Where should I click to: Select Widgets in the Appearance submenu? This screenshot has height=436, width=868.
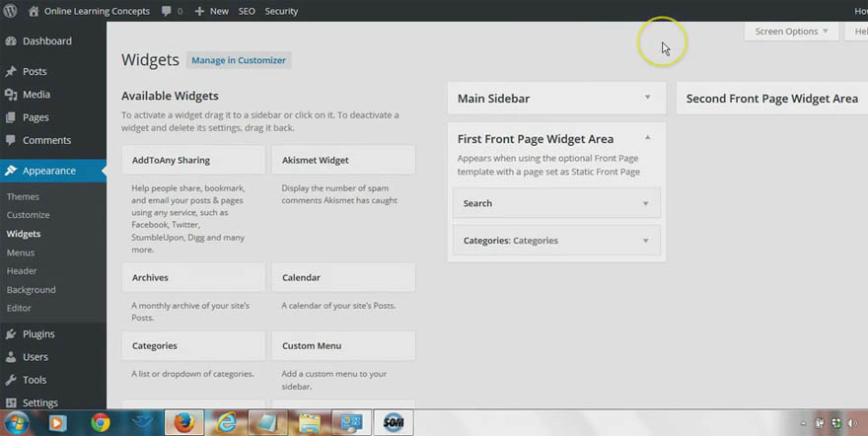[24, 234]
